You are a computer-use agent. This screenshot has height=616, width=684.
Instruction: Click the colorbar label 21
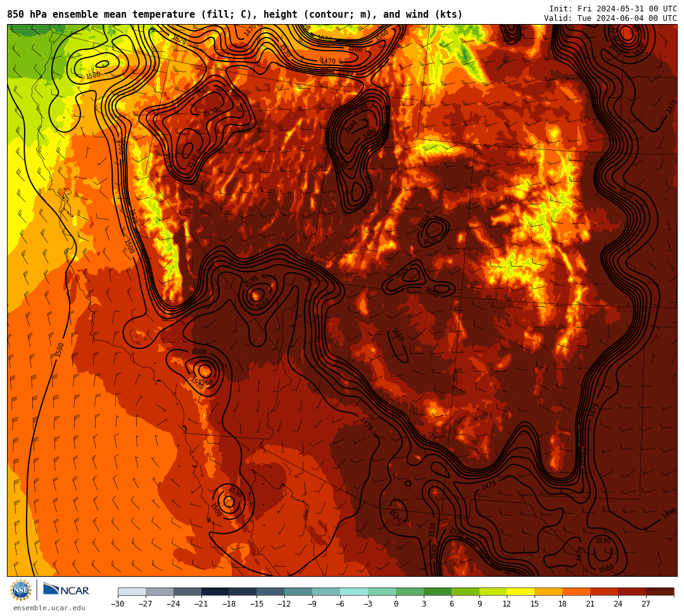point(591,604)
